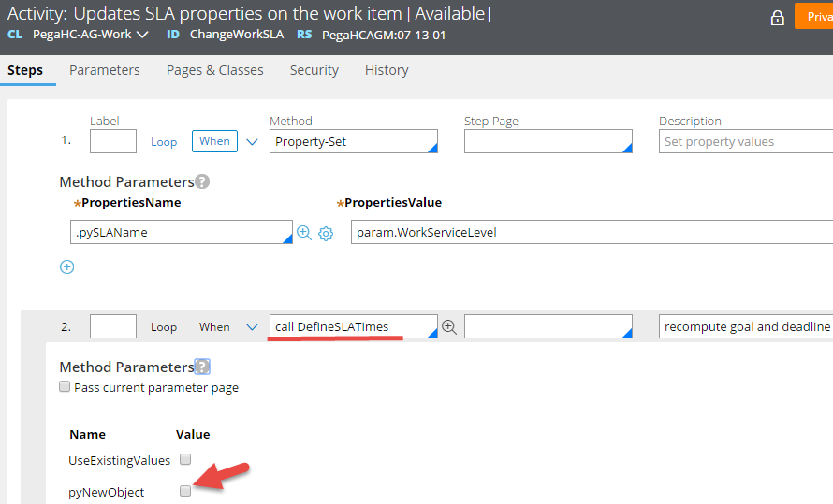Add a property row with plus icon
833x504 pixels.
67,266
